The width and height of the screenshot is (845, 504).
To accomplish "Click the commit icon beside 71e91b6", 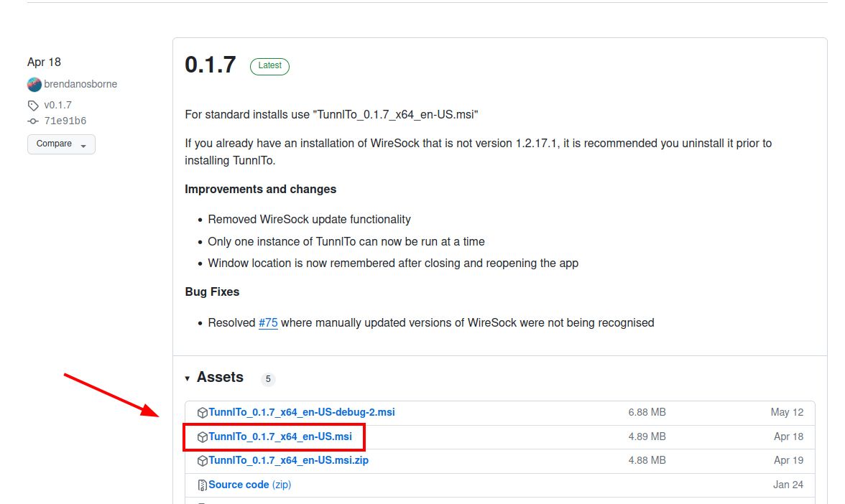I will point(33,121).
